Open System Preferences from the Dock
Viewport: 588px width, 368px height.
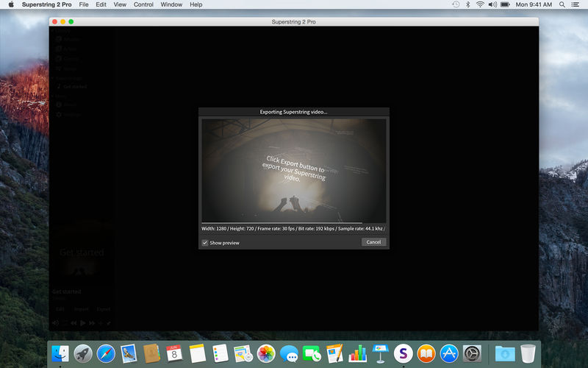(x=472, y=353)
